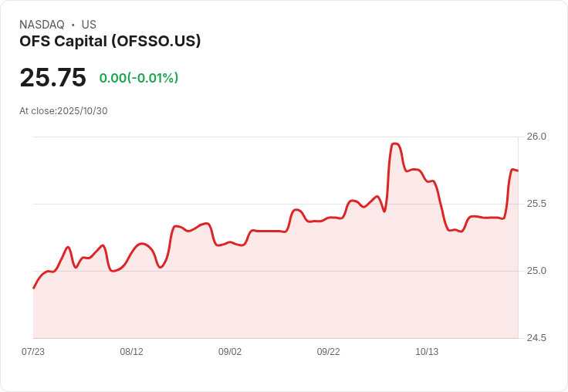This screenshot has height=392, width=568.
Task: Select the 09/22 date on x-axis
Action: click(328, 352)
